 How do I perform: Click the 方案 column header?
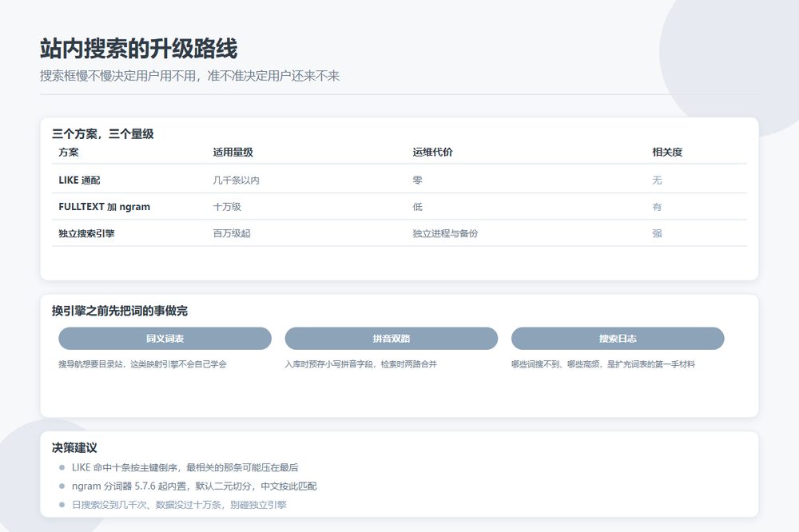[69, 152]
